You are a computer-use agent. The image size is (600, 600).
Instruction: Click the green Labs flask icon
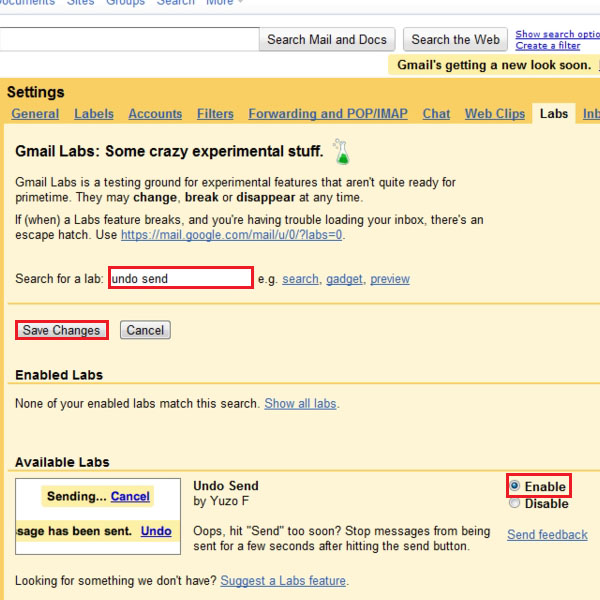click(x=341, y=152)
